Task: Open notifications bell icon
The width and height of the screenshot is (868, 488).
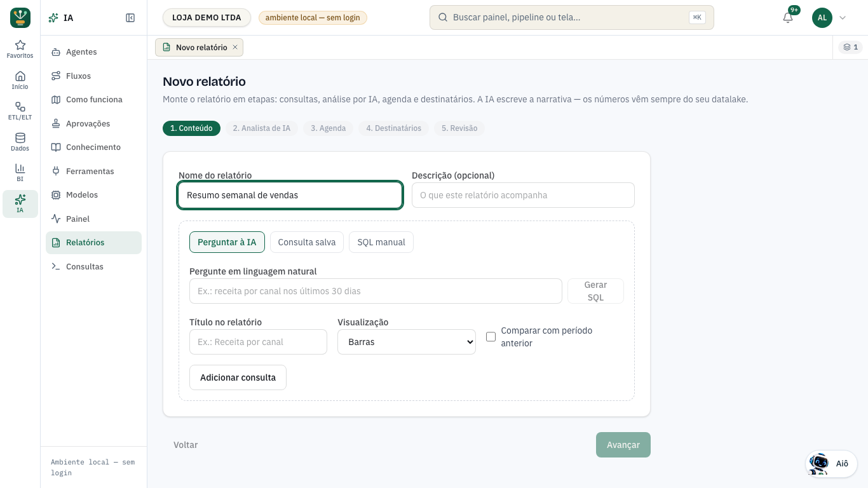Action: pos(788,18)
